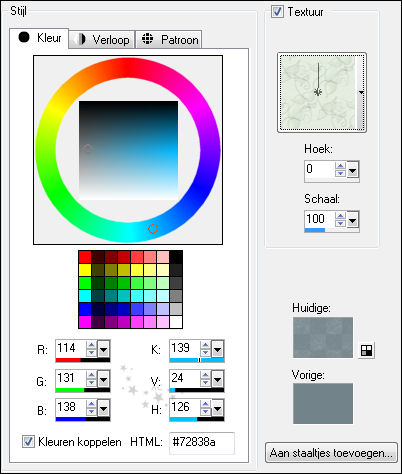
Task: Select the black circle Kleur icon
Action: point(24,37)
